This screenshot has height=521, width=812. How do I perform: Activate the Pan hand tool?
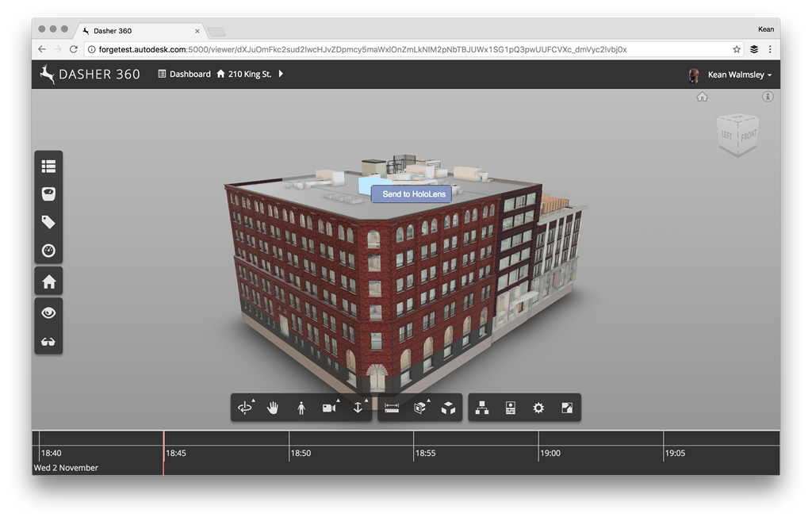coord(273,408)
